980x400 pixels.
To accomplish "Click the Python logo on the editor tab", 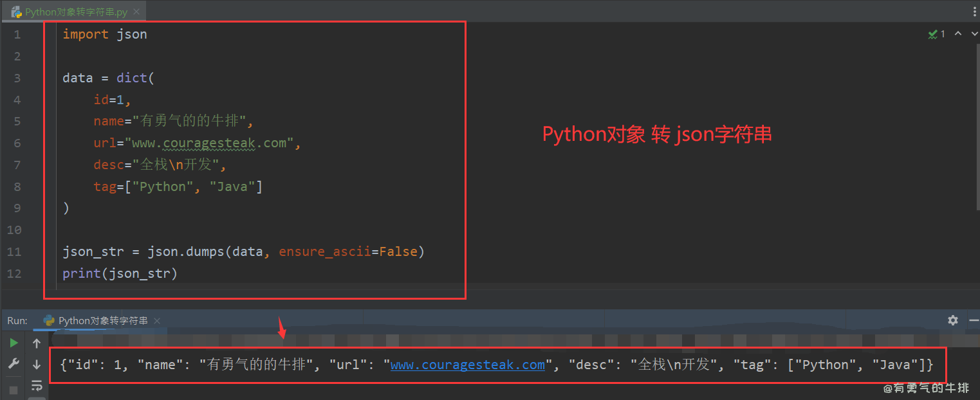I will [17, 11].
